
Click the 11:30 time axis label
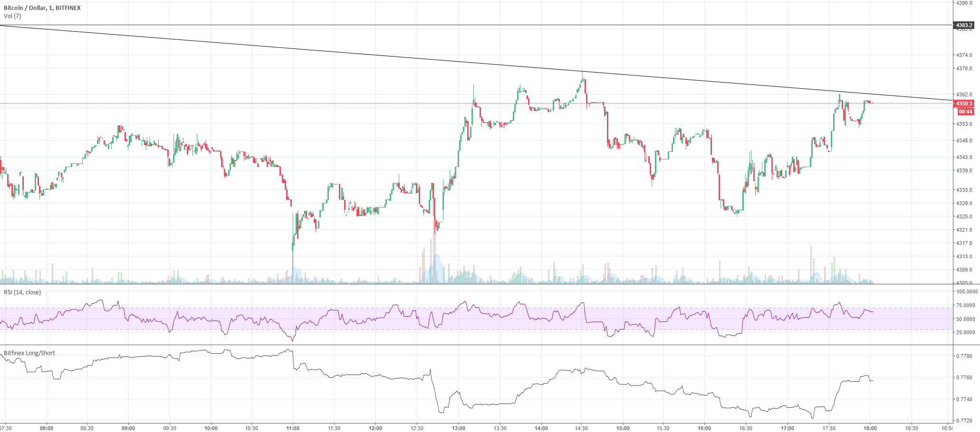(x=335, y=428)
